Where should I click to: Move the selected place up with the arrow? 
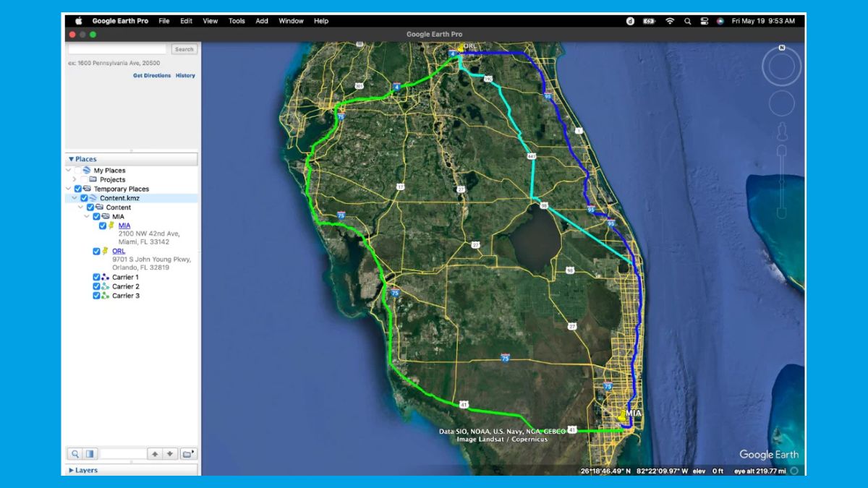click(x=155, y=454)
